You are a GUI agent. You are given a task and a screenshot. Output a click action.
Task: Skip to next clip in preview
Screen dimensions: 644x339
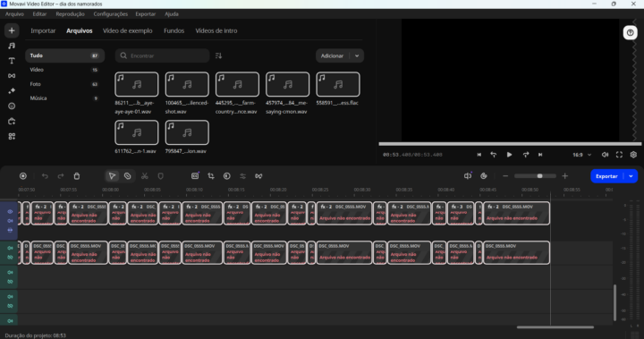[x=540, y=155]
